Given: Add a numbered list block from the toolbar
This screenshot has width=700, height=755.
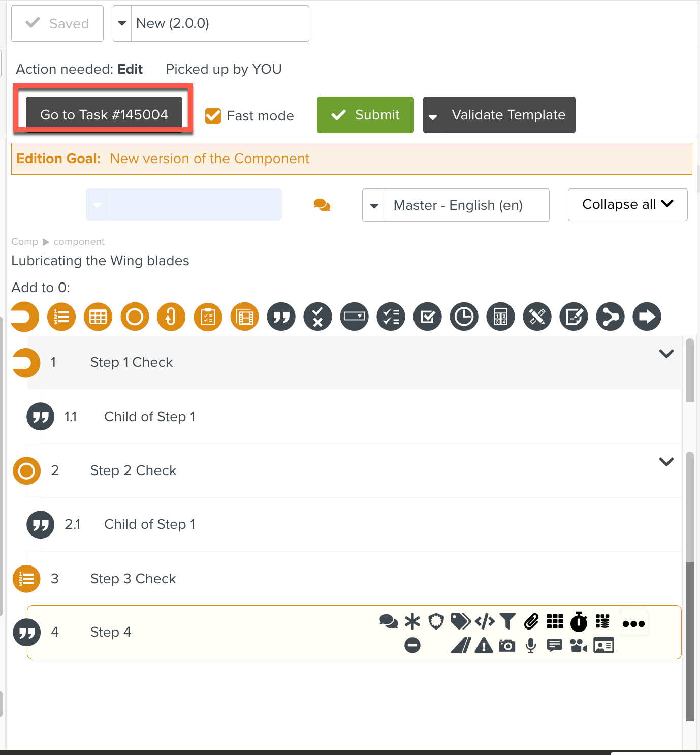Looking at the screenshot, I should tap(61, 317).
